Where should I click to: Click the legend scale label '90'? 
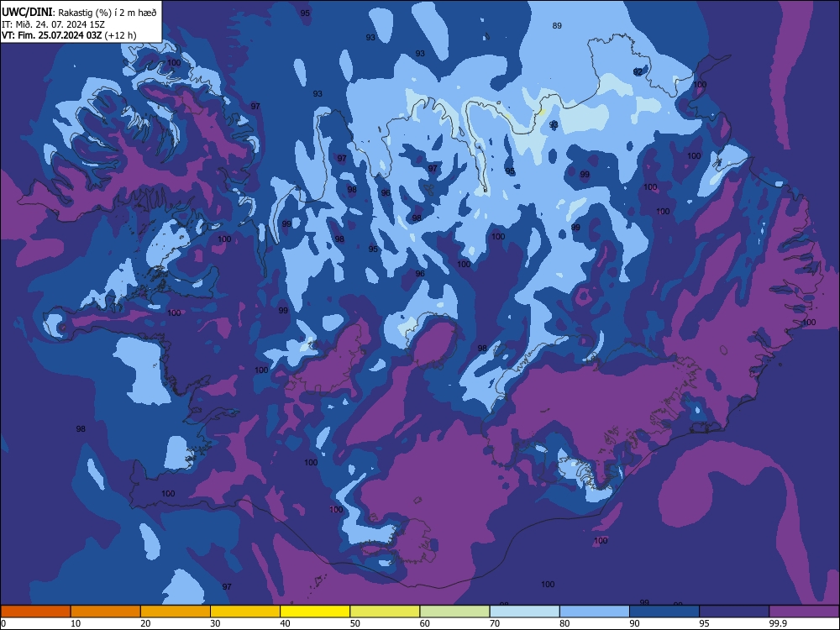(635, 623)
